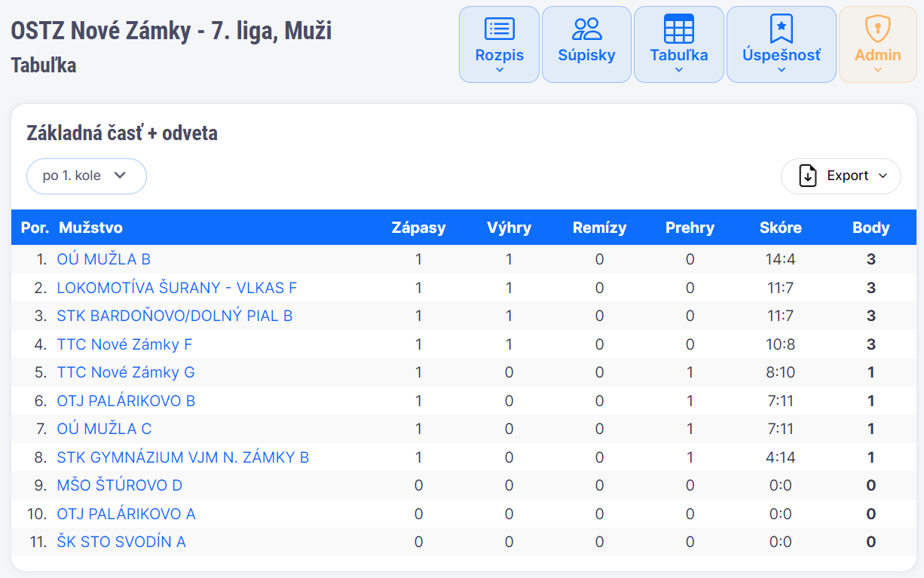This screenshot has width=924, height=578.
Task: Click the page title OSTZ Nové Zámky
Action: click(x=171, y=31)
